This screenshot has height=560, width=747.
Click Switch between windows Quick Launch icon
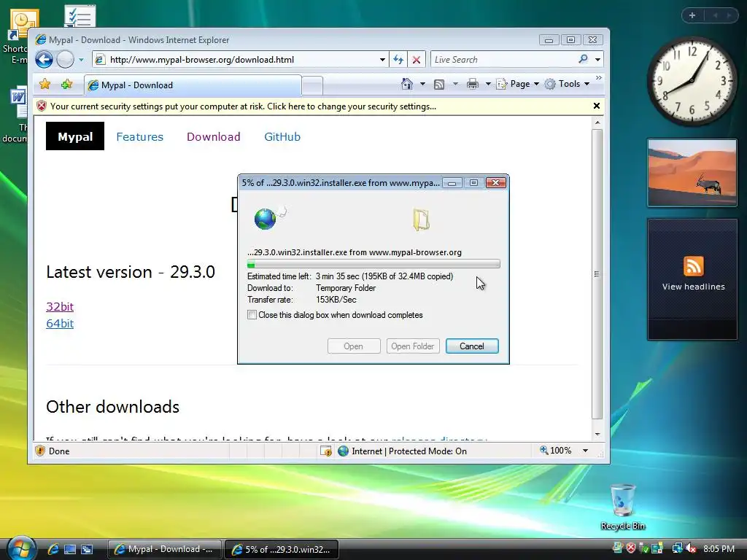[87, 549]
